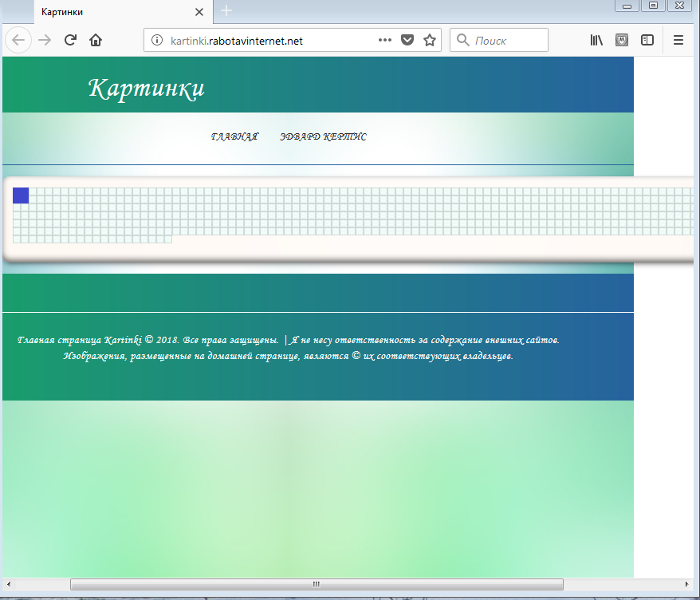700x600 pixels.
Task: Close the Картинки tab
Action: 199,12
